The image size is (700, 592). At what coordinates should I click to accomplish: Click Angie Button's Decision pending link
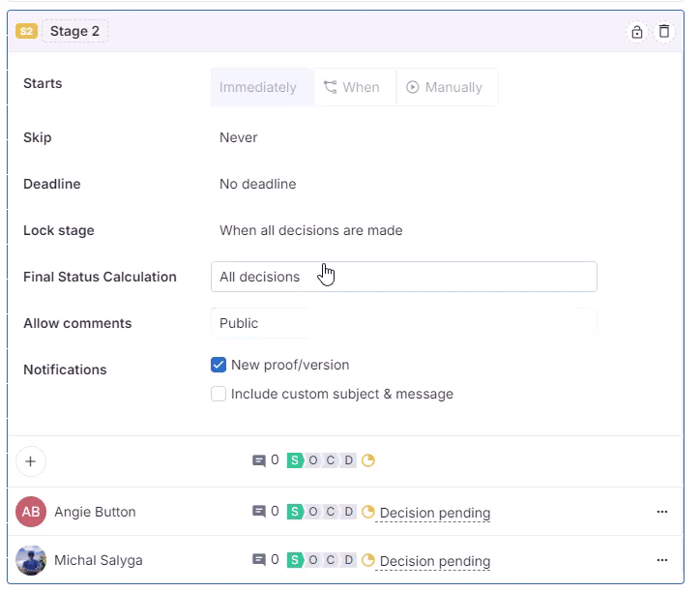434,513
